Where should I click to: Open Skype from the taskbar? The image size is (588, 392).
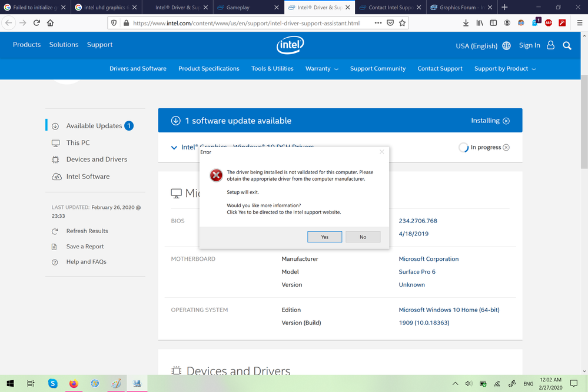[x=52, y=383]
